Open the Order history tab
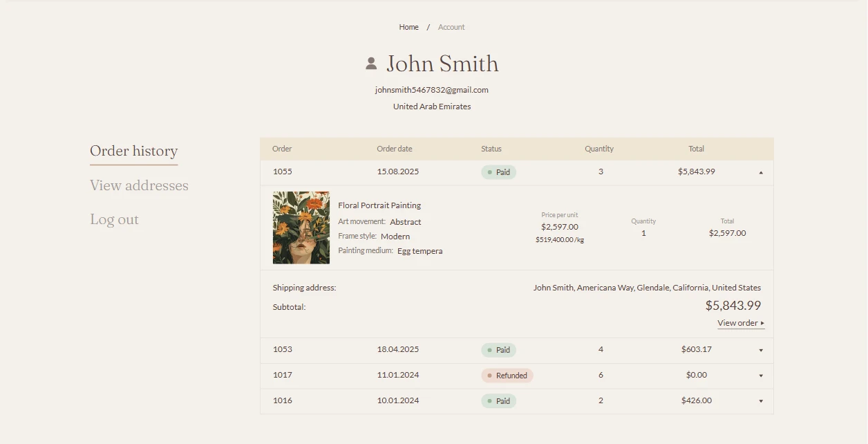This screenshot has height=444, width=868. 134,151
